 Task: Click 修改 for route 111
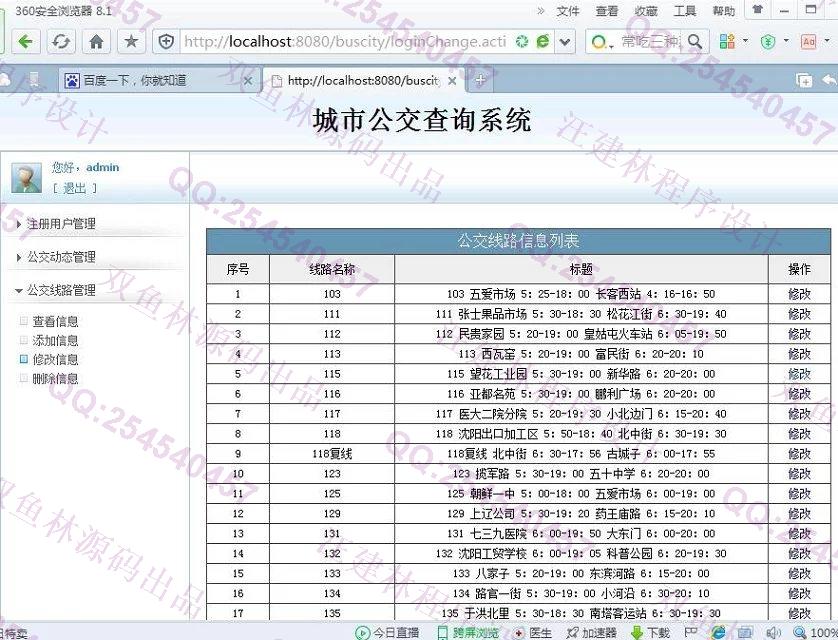click(x=799, y=314)
